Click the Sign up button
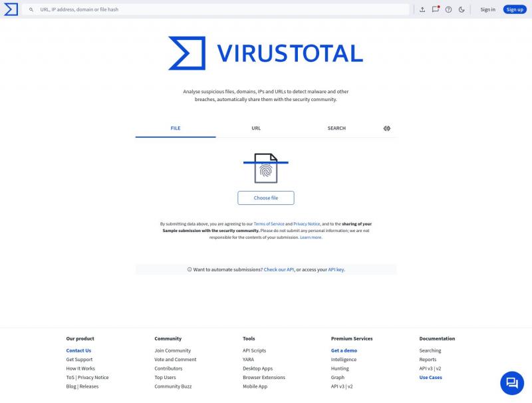Screen dimensions: 532x403 coord(515,9)
